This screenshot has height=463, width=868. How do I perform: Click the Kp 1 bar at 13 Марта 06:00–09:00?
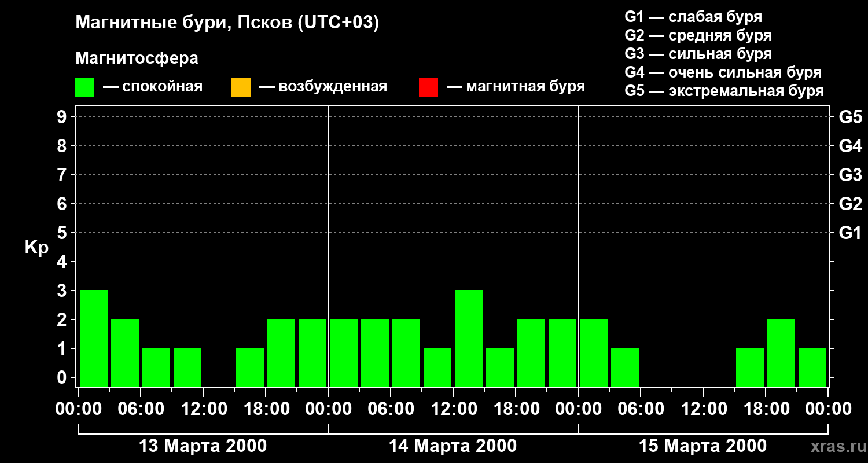click(156, 367)
